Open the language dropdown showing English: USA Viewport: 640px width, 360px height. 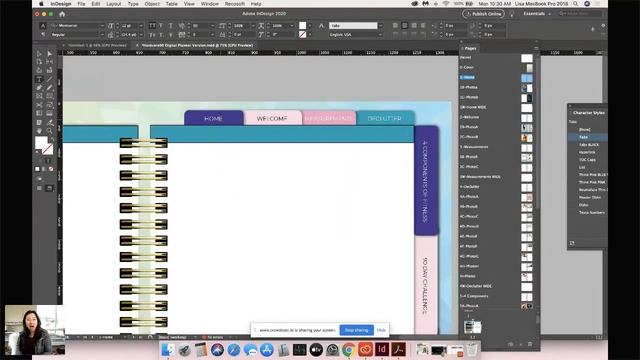380,35
